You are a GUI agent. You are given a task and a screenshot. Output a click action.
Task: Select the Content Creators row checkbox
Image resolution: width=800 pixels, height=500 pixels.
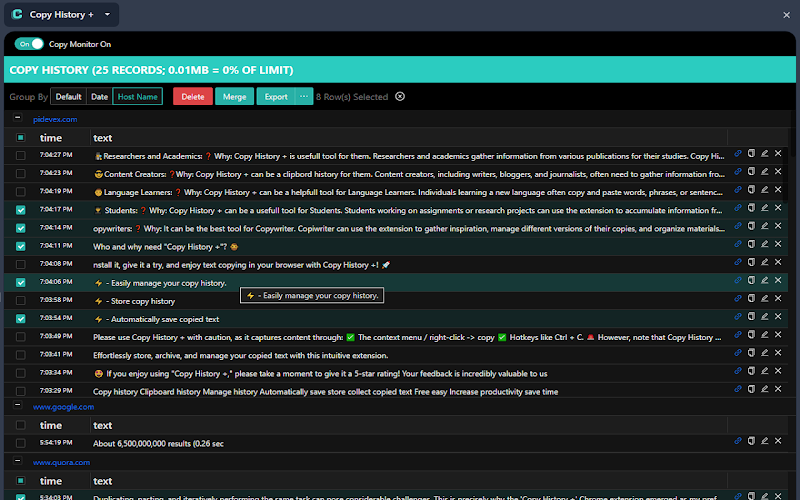(20, 174)
